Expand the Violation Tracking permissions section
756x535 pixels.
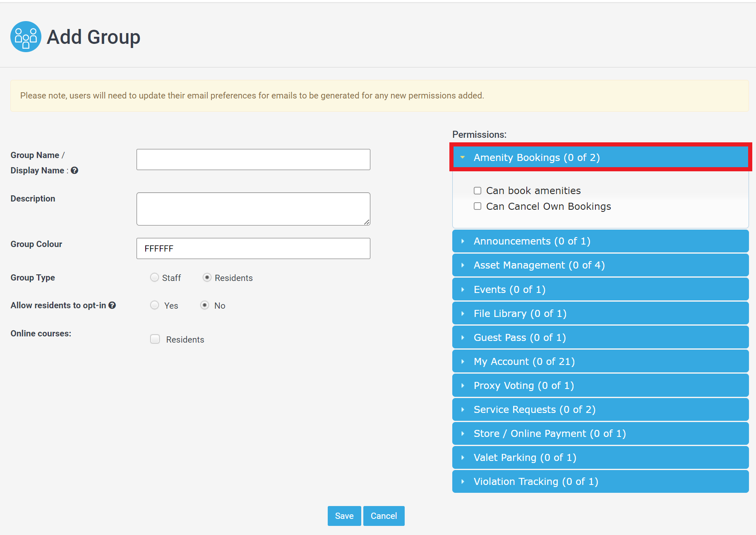(x=535, y=481)
